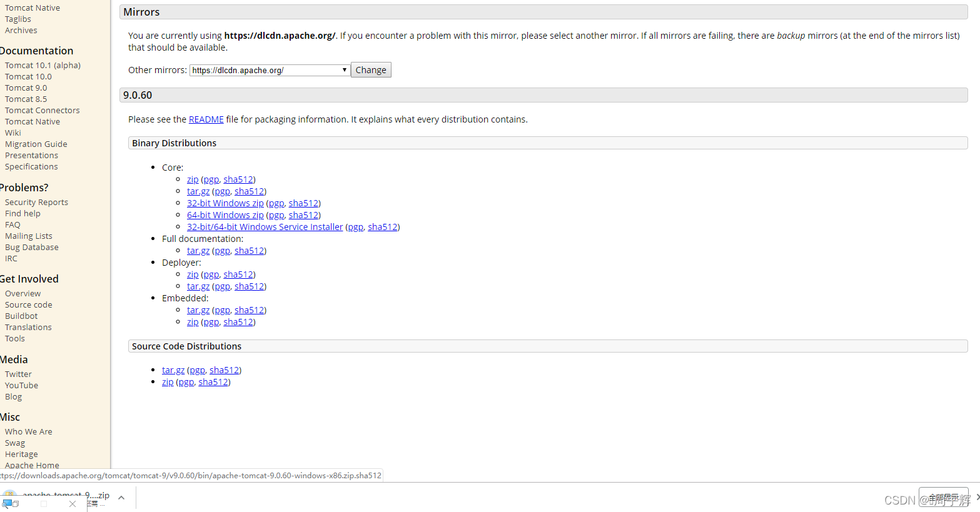Viewport: 980px width, 512px height.
Task: Open the Find help page
Action: [23, 214]
